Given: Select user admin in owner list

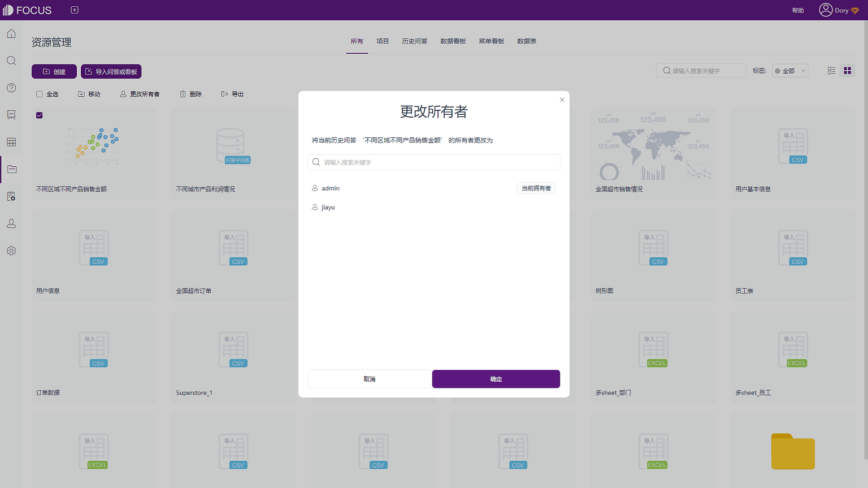Looking at the screenshot, I should point(434,188).
